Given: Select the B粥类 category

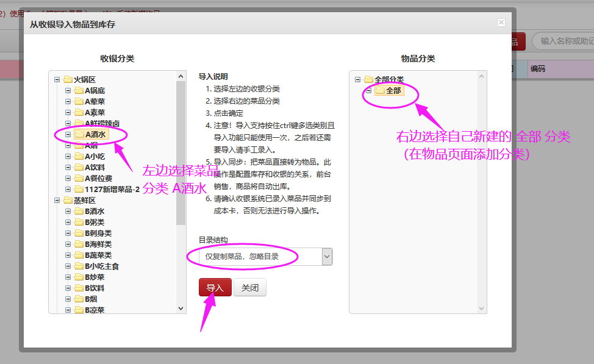Looking at the screenshot, I should [95, 223].
